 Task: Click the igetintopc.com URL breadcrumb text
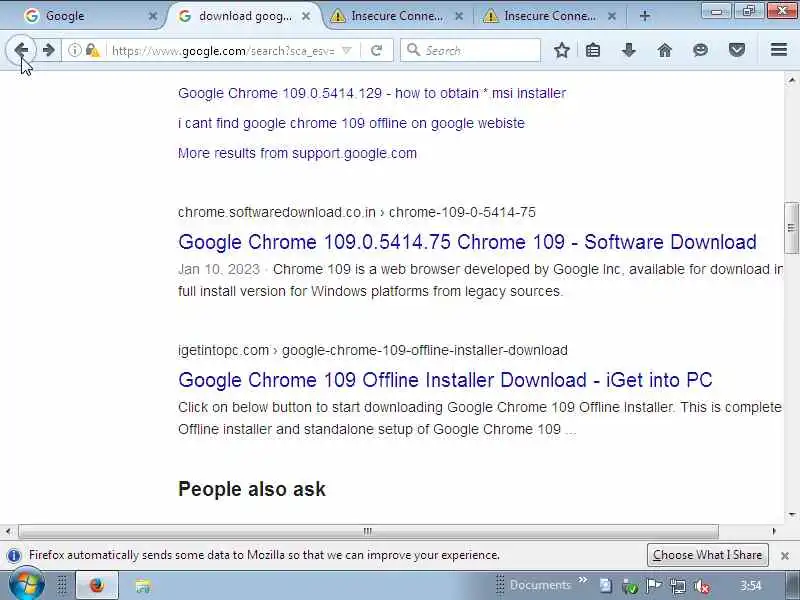[x=372, y=351]
